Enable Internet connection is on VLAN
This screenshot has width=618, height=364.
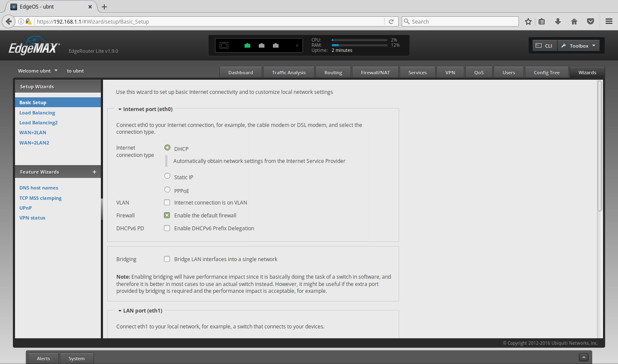point(167,203)
